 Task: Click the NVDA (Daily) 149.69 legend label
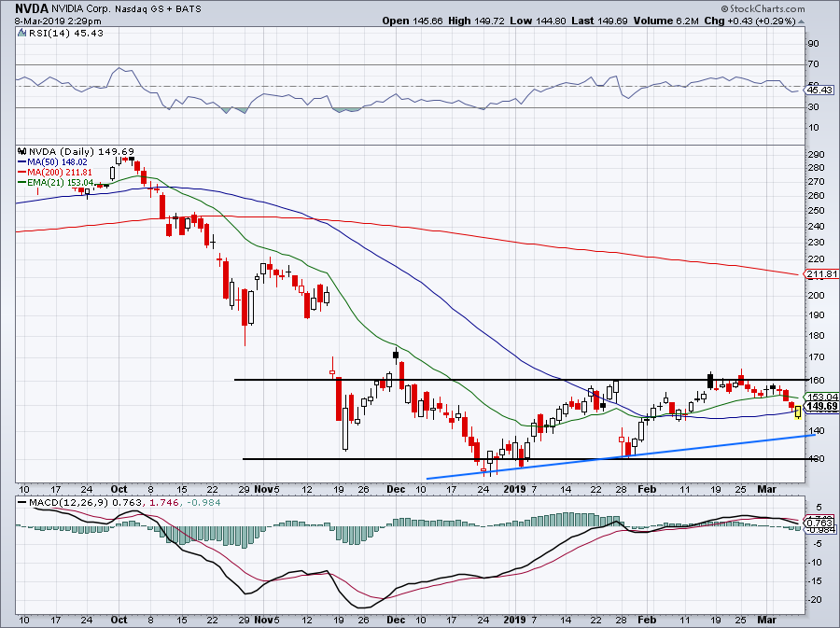(81, 151)
